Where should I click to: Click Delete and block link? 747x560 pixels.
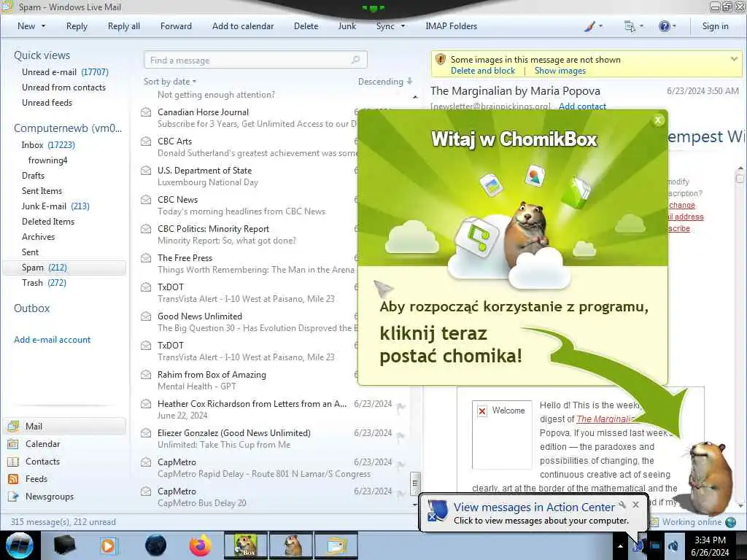tap(483, 71)
